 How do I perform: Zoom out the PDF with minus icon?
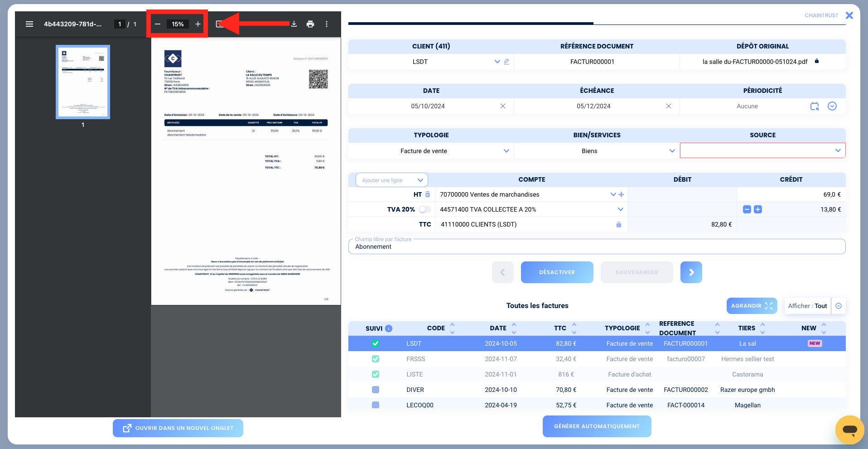coord(157,24)
